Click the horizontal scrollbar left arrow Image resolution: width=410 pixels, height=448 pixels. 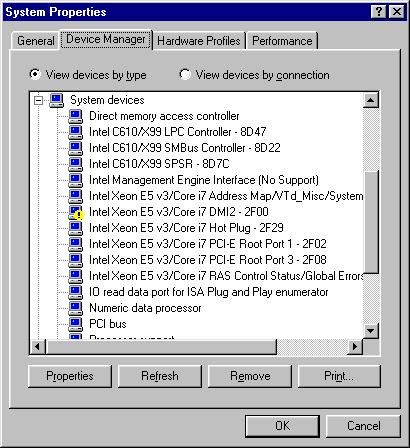38,347
